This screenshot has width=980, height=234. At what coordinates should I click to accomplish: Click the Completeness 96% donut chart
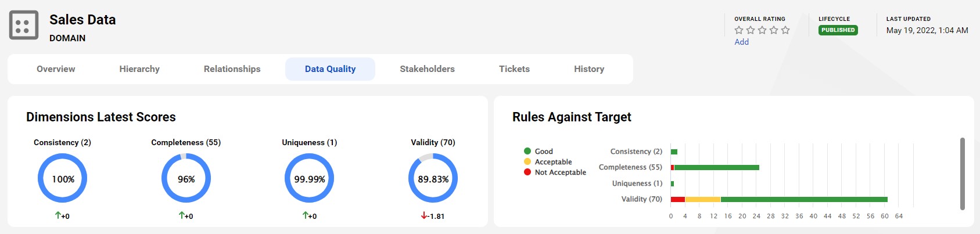pos(186,179)
